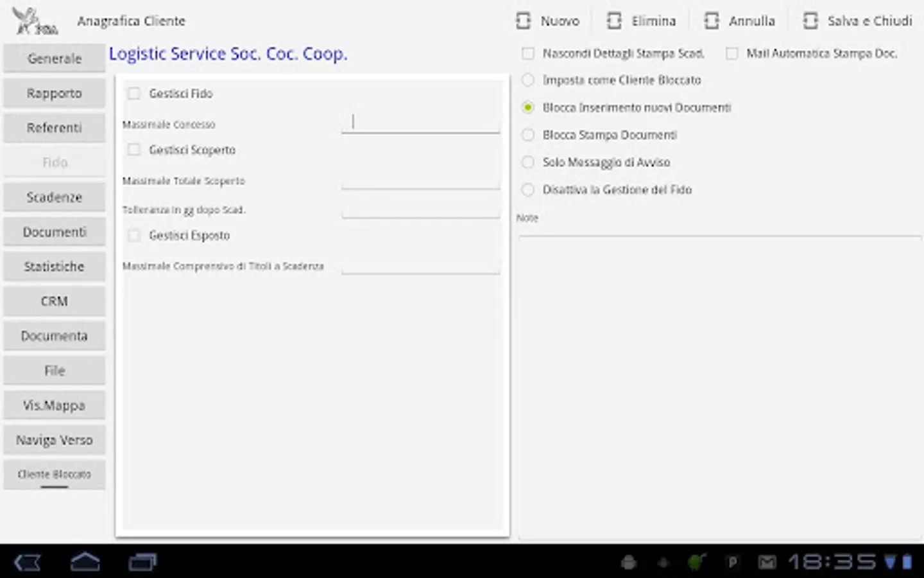
Task: Focus the Massimale Concesso input field
Action: click(x=421, y=122)
